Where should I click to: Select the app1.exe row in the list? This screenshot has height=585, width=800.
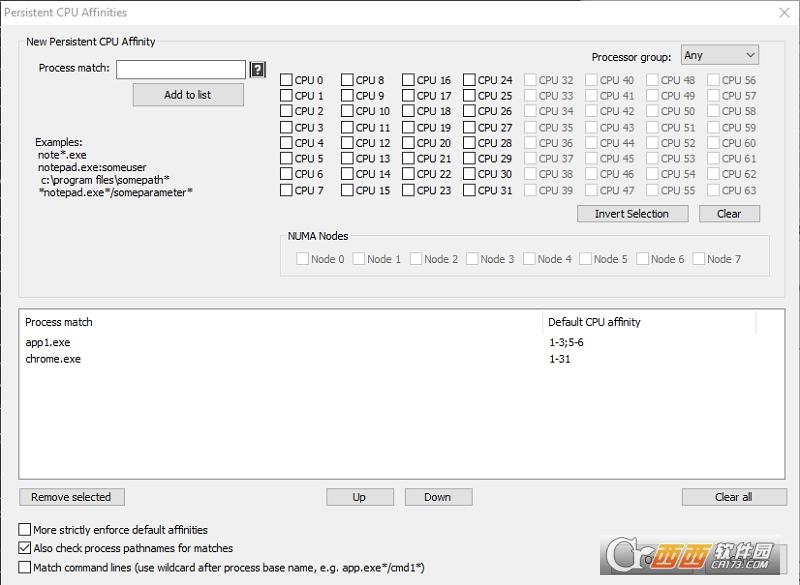(401, 342)
